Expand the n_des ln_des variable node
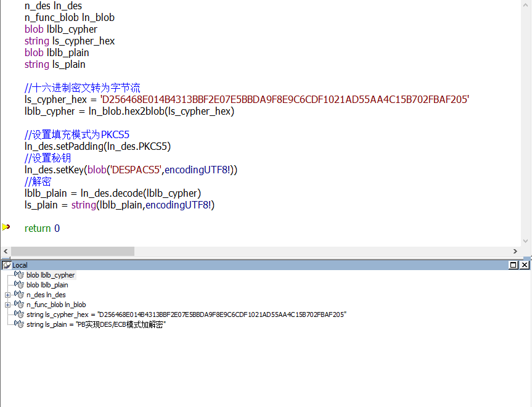 [x=7, y=295]
